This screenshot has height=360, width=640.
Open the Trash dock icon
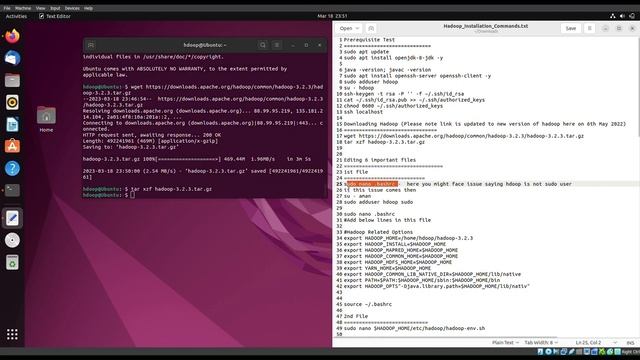(x=12, y=262)
